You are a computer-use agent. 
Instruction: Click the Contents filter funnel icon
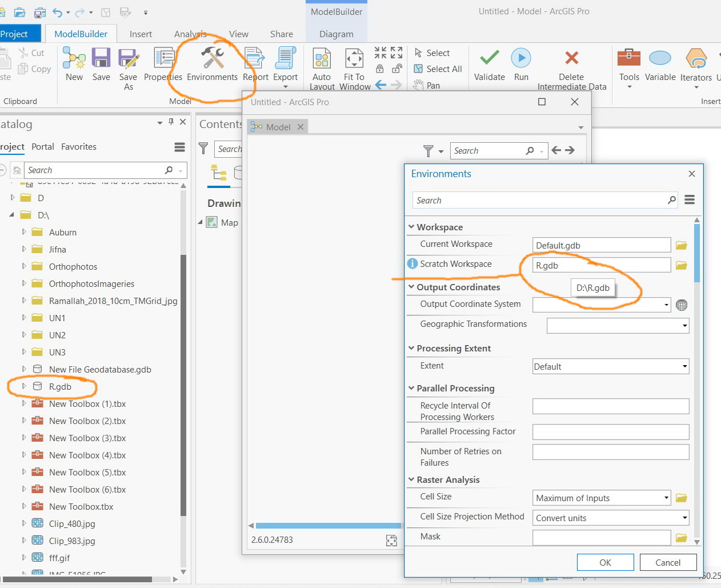coord(203,149)
